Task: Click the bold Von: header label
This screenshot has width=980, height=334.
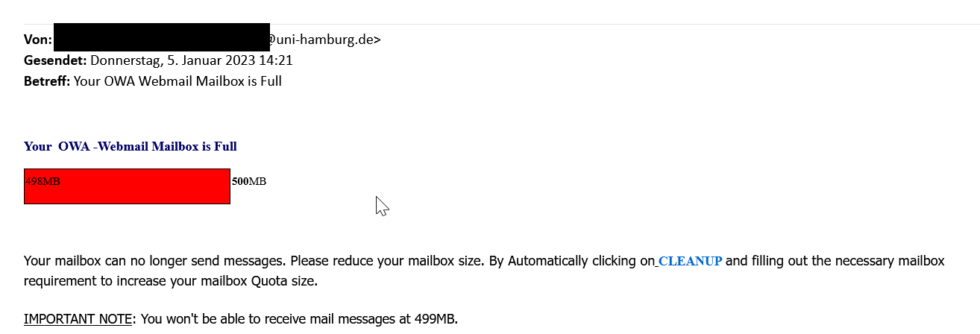Action: (x=38, y=40)
